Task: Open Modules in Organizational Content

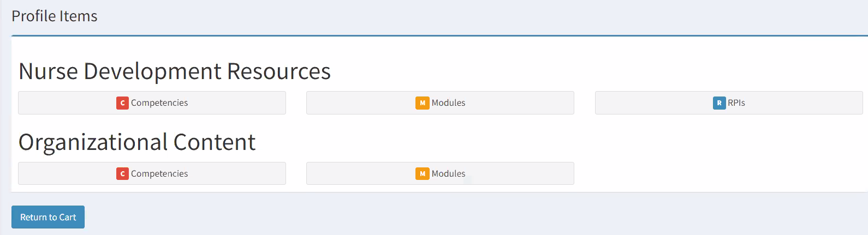Action: coord(440,173)
